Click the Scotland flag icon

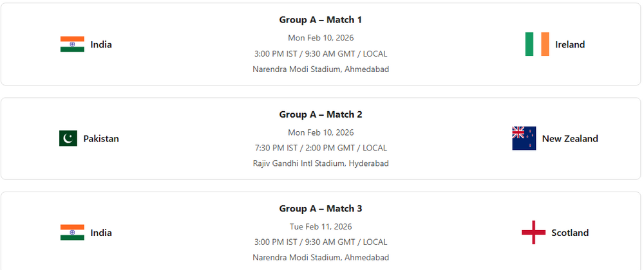(533, 233)
